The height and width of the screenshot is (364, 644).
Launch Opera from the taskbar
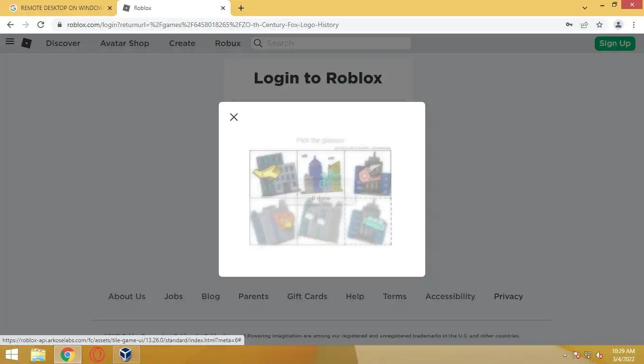[97, 355]
